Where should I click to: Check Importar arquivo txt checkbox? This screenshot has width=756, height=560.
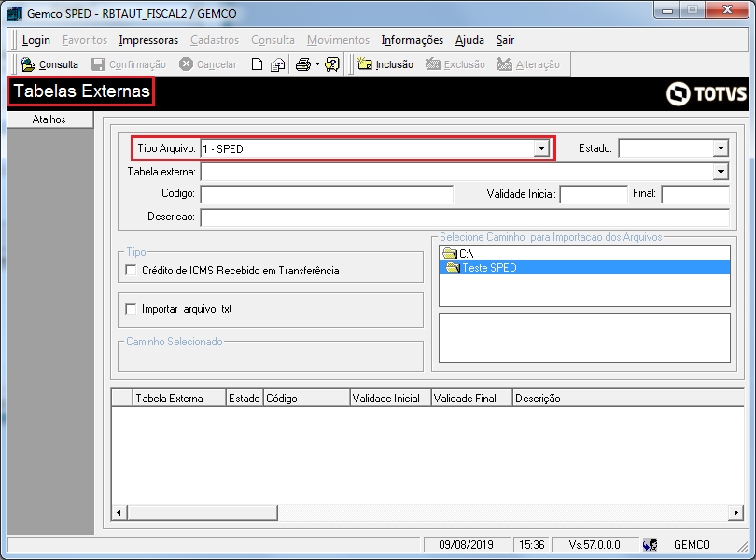131,309
